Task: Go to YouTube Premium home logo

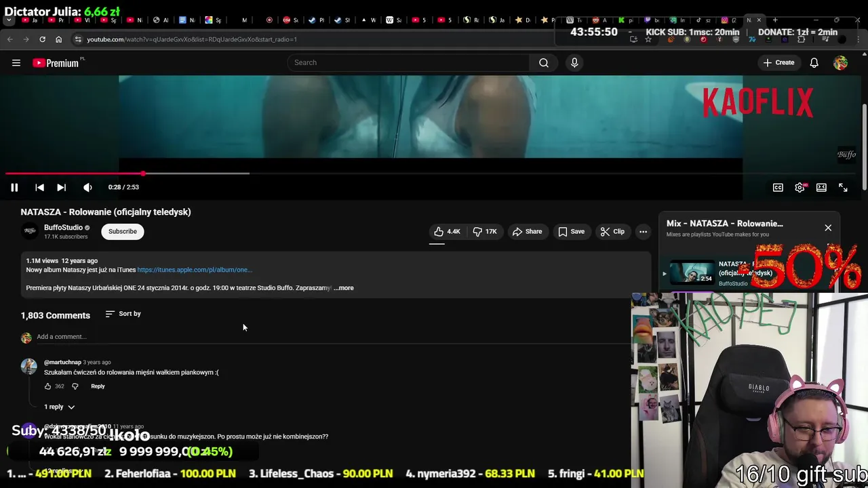Action: pyautogui.click(x=58, y=63)
